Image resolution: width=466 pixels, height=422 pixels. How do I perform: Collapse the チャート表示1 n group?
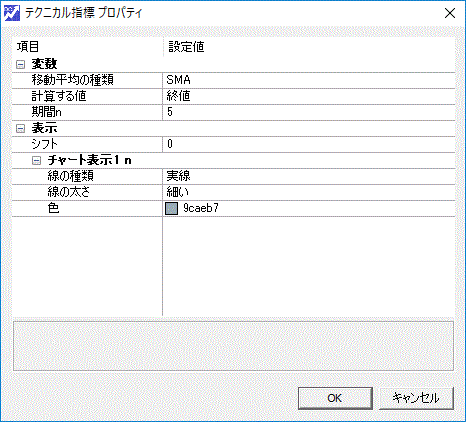tap(37, 161)
